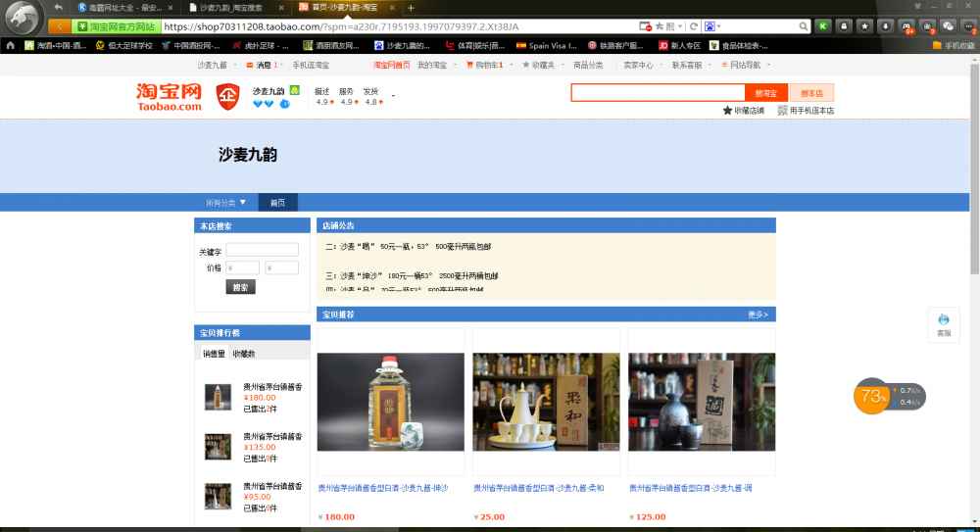Open the ¥95.00 ranking item thumbnail
Screen dimensions: 980x532
(x=218, y=496)
